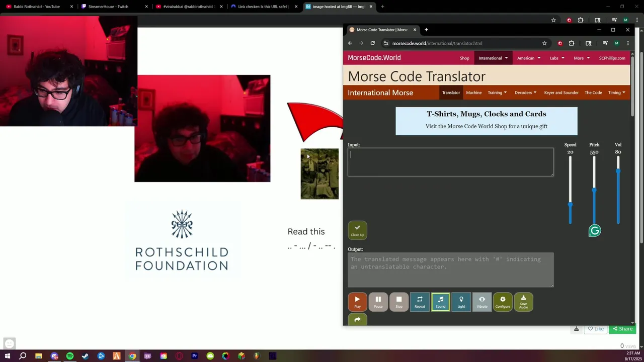Screen dimensions: 644x362
Task: Open Windows Start menu
Action: (x=7, y=356)
